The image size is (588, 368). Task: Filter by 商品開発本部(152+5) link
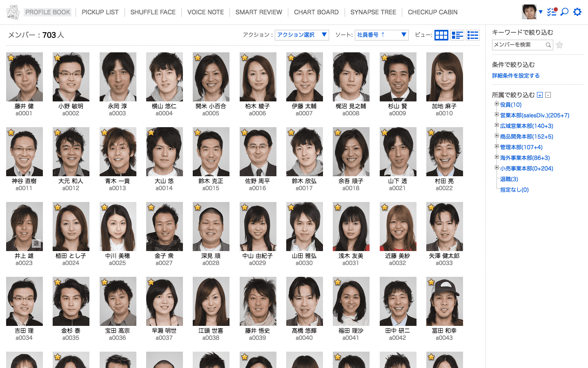pyautogui.click(x=527, y=137)
